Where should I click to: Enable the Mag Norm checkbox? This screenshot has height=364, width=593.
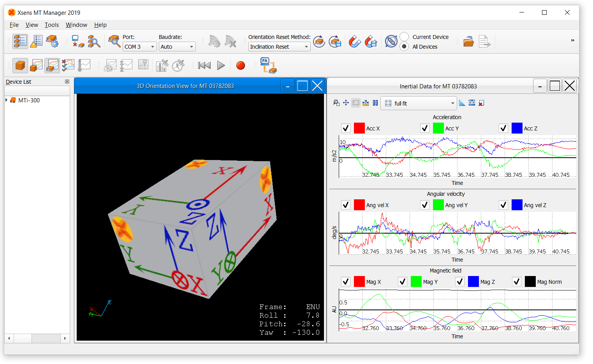(516, 281)
